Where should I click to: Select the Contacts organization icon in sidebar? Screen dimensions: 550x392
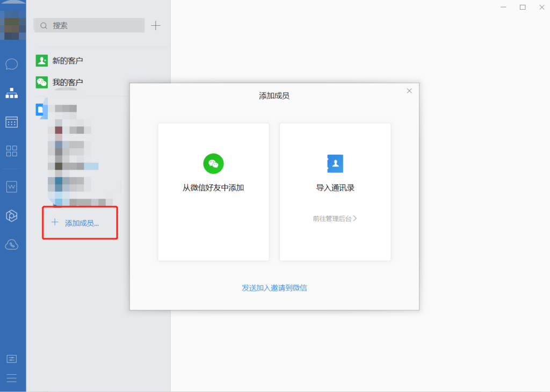pos(12,93)
